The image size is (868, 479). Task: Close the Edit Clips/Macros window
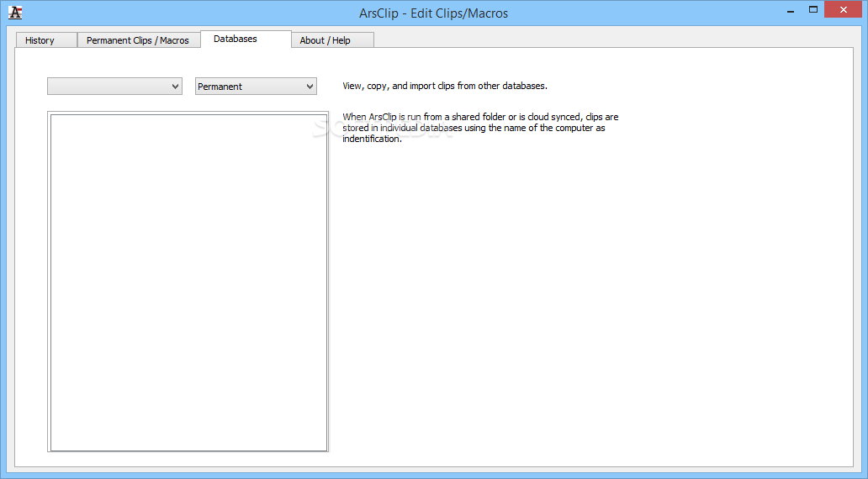pos(843,9)
